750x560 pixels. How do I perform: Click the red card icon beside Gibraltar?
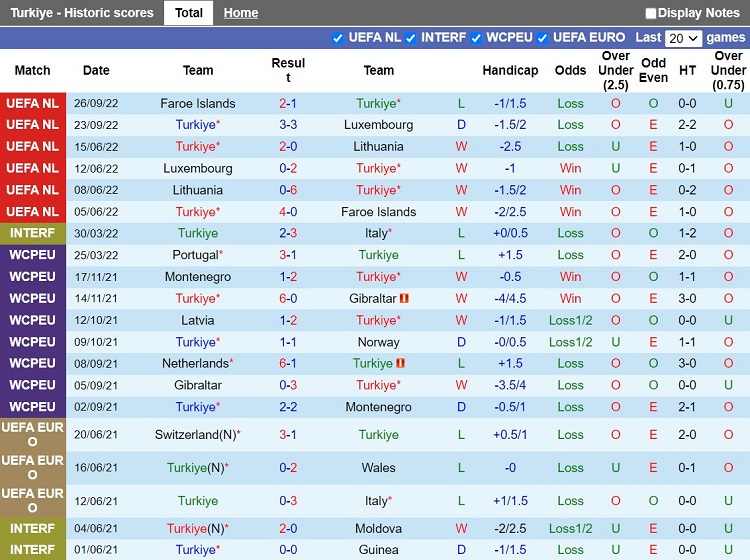point(405,299)
